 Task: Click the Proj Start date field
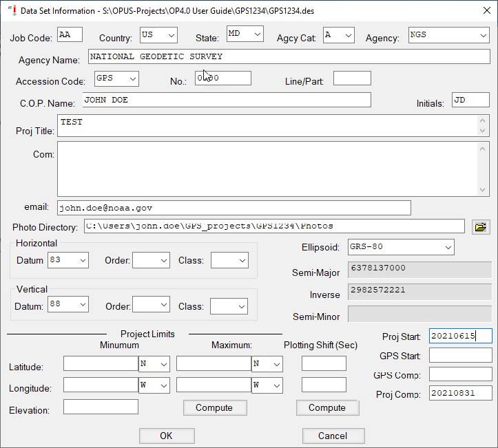click(x=461, y=336)
